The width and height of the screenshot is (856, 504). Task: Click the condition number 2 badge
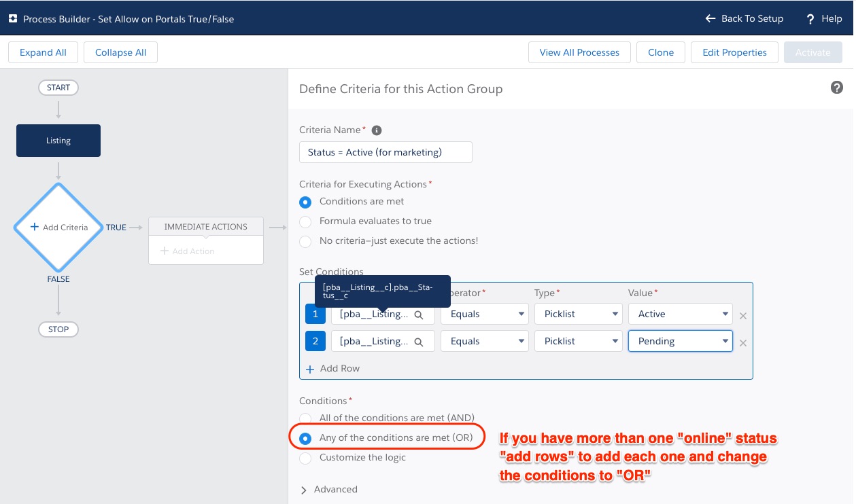pyautogui.click(x=315, y=341)
